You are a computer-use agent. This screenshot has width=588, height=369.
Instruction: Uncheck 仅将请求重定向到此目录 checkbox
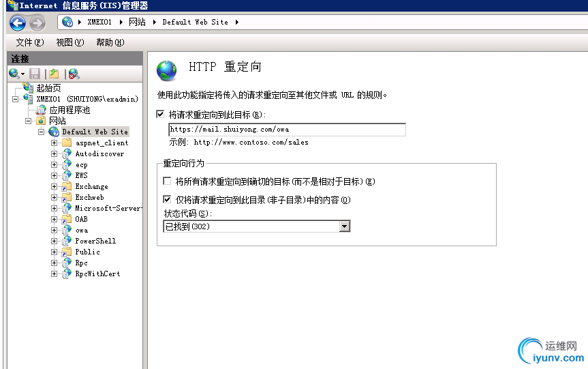point(167,199)
